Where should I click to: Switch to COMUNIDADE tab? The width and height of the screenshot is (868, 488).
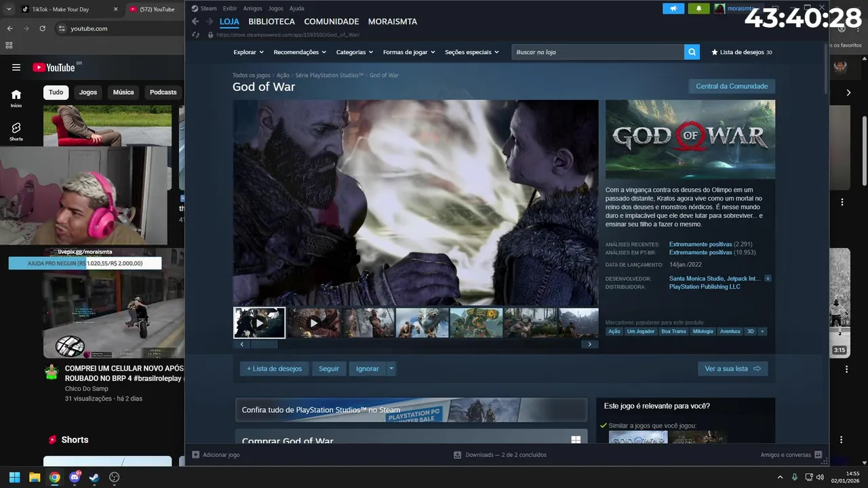pyautogui.click(x=332, y=22)
